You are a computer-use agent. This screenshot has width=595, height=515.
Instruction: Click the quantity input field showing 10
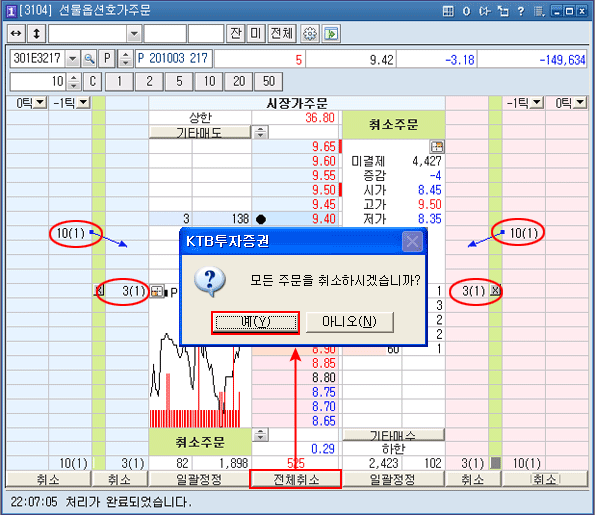tap(38, 82)
